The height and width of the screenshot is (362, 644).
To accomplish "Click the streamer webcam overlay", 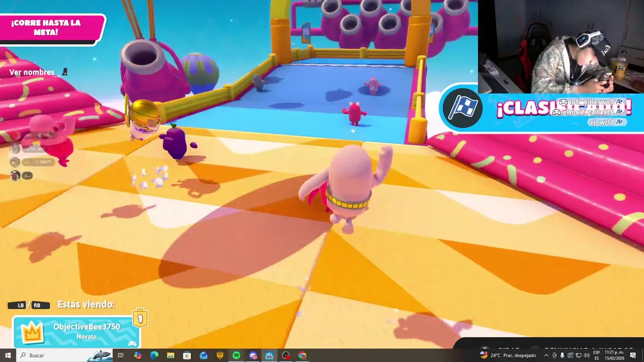I will 561,47.
